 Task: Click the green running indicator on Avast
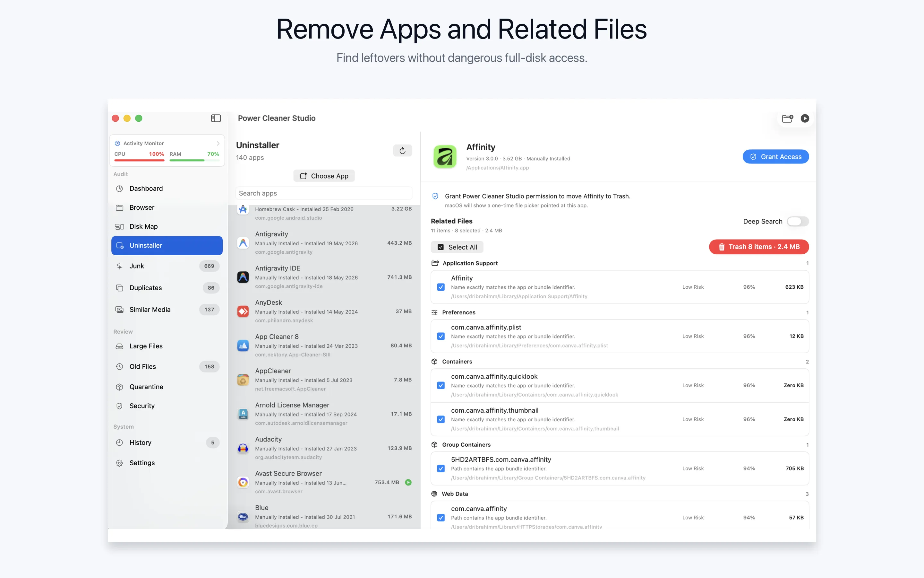click(x=408, y=482)
